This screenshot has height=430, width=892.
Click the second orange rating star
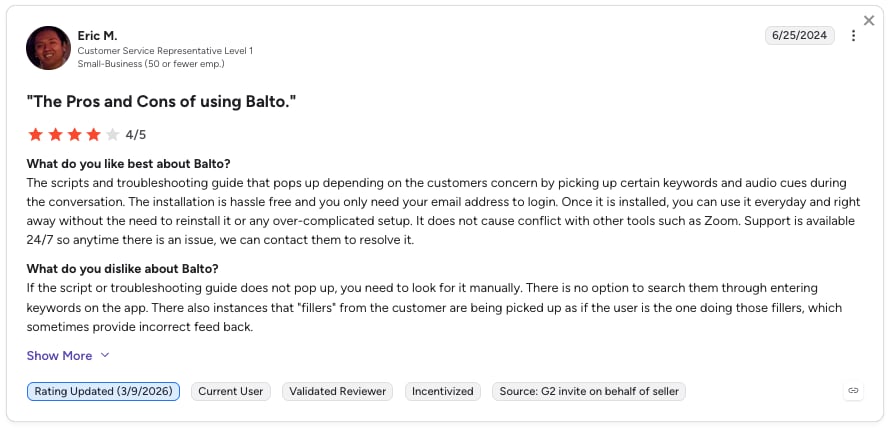tap(55, 135)
